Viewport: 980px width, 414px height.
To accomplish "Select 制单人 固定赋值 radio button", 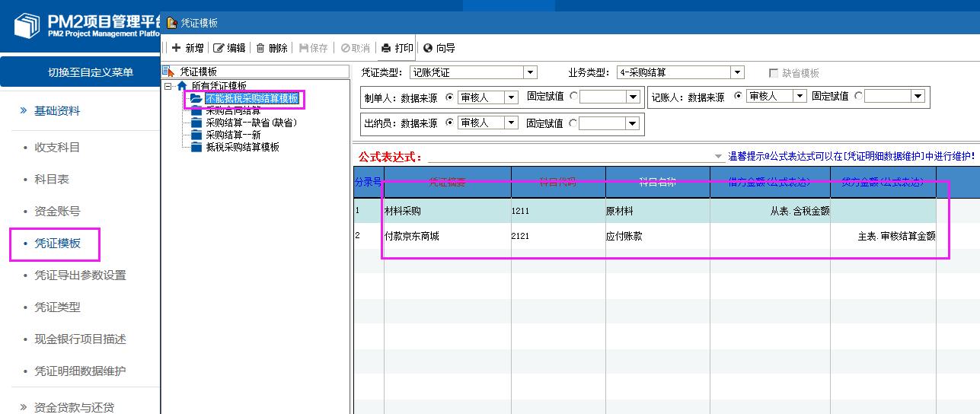I will pos(573,97).
